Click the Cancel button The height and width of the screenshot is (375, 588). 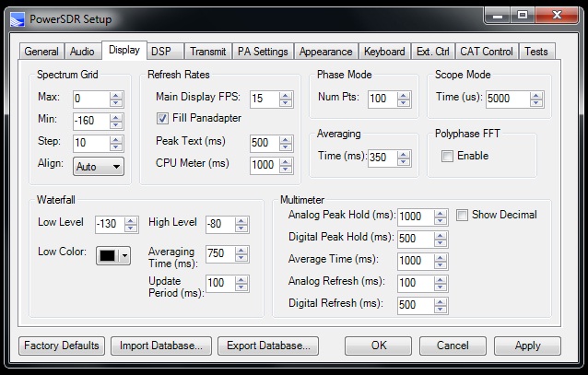(453, 346)
